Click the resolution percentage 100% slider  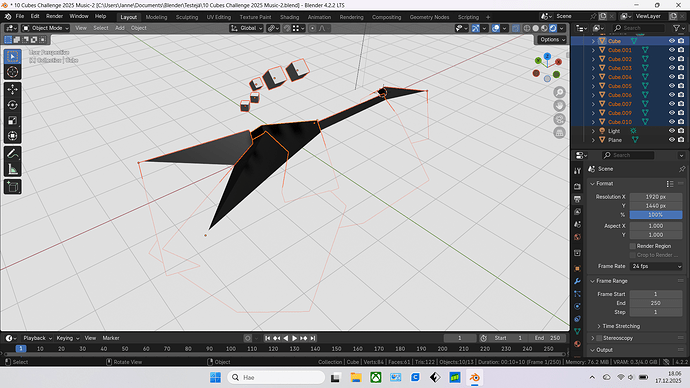pyautogui.click(x=656, y=215)
